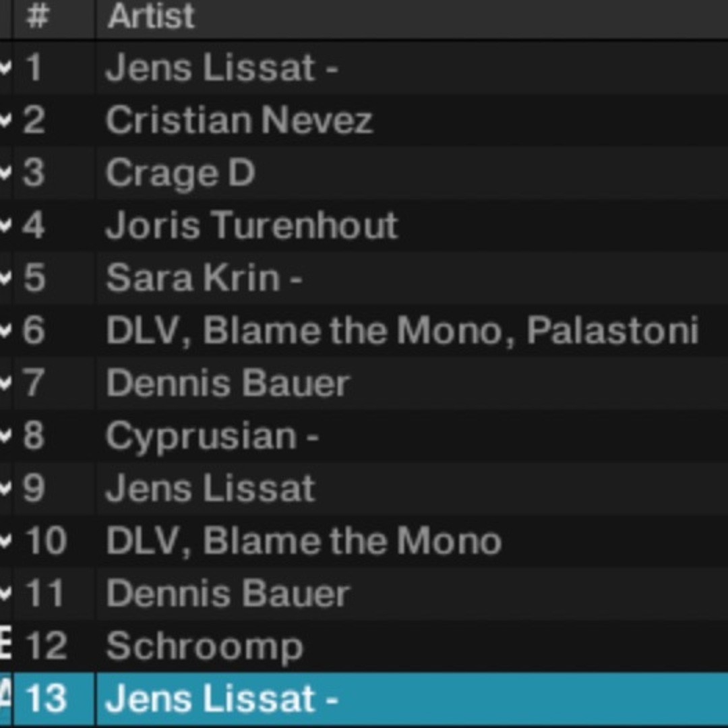
Task: Click the A status indicator on row 13
Action: (5, 699)
